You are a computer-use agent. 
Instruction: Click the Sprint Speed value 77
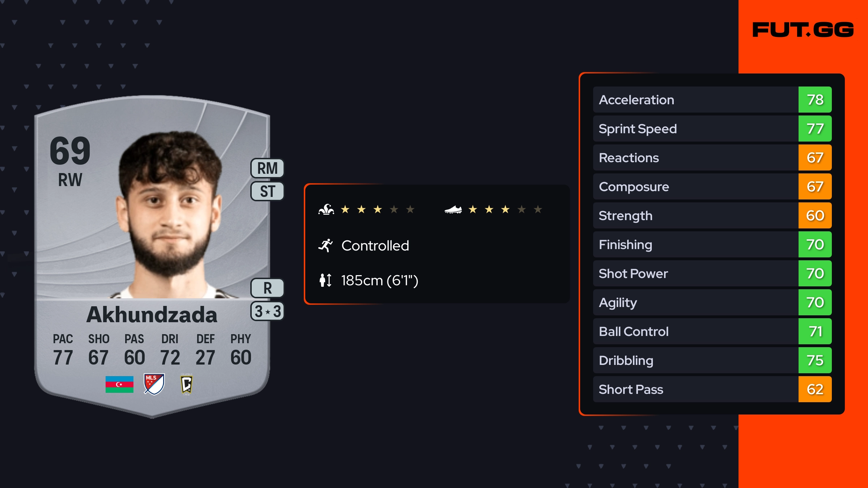pos(815,129)
